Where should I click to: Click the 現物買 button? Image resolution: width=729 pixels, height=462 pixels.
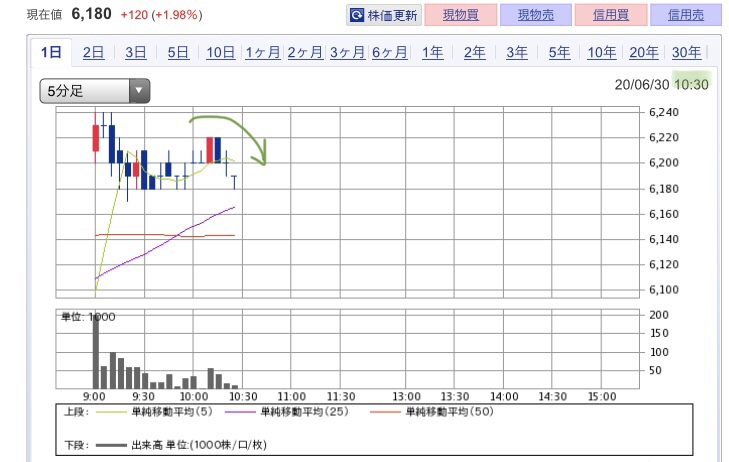[460, 15]
